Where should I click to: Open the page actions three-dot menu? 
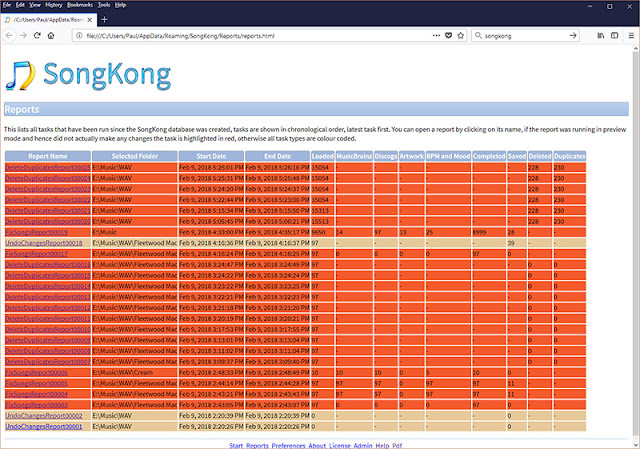click(436, 36)
